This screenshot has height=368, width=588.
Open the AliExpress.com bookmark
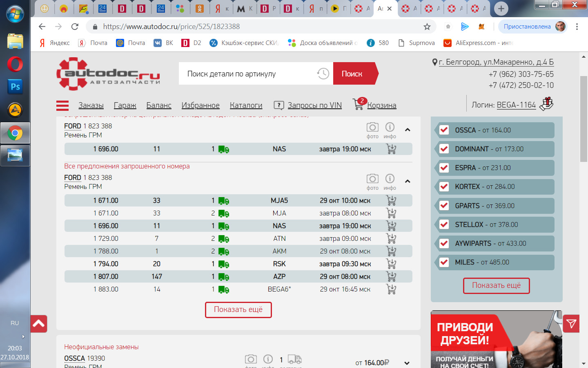pyautogui.click(x=478, y=43)
